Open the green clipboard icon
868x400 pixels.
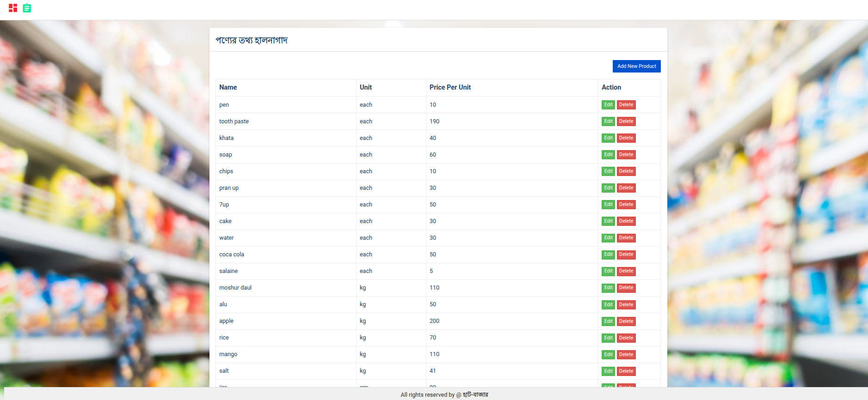27,8
